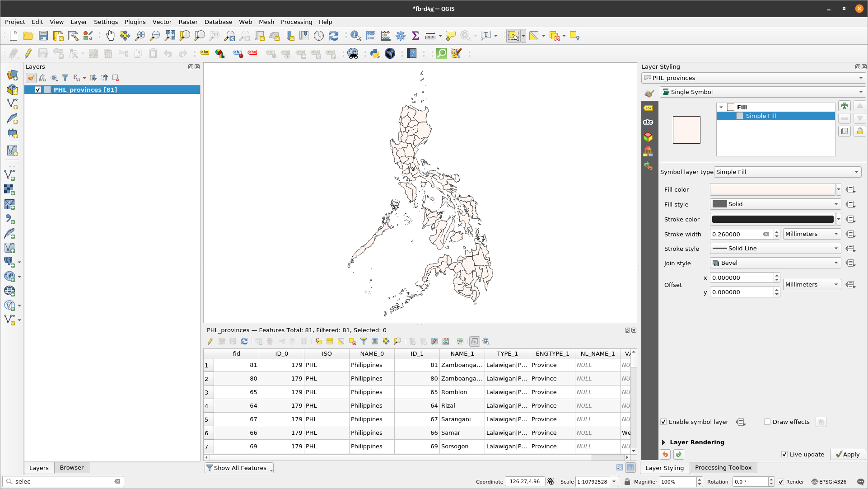Toggle PHL_provinces layer visibility checkbox
868x489 pixels.
click(x=38, y=89)
